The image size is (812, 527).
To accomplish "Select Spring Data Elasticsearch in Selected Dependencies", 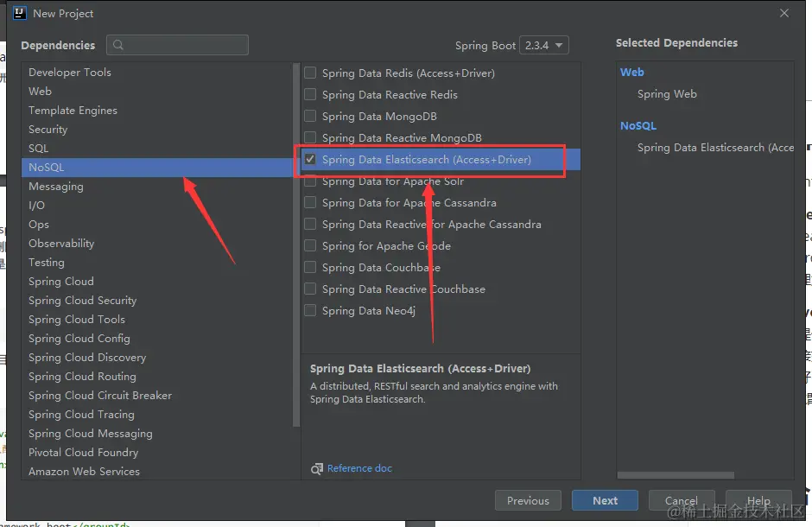I will [715, 148].
